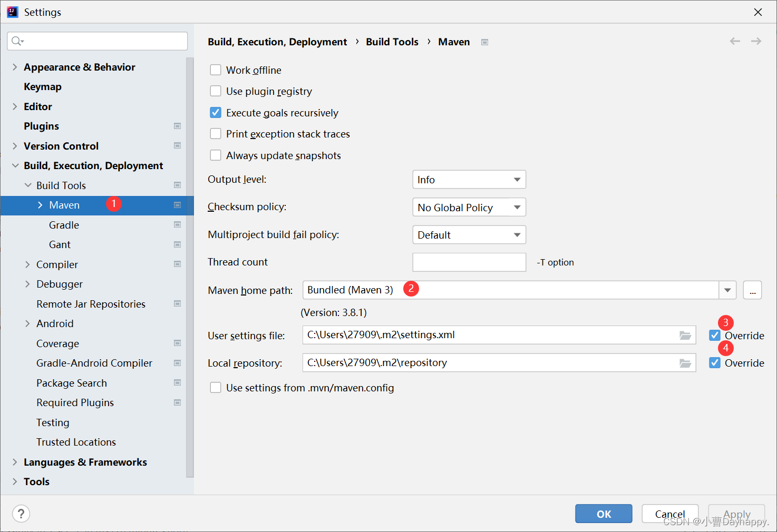
Task: Collapse Build, Execution, Deployment section
Action: pos(15,165)
